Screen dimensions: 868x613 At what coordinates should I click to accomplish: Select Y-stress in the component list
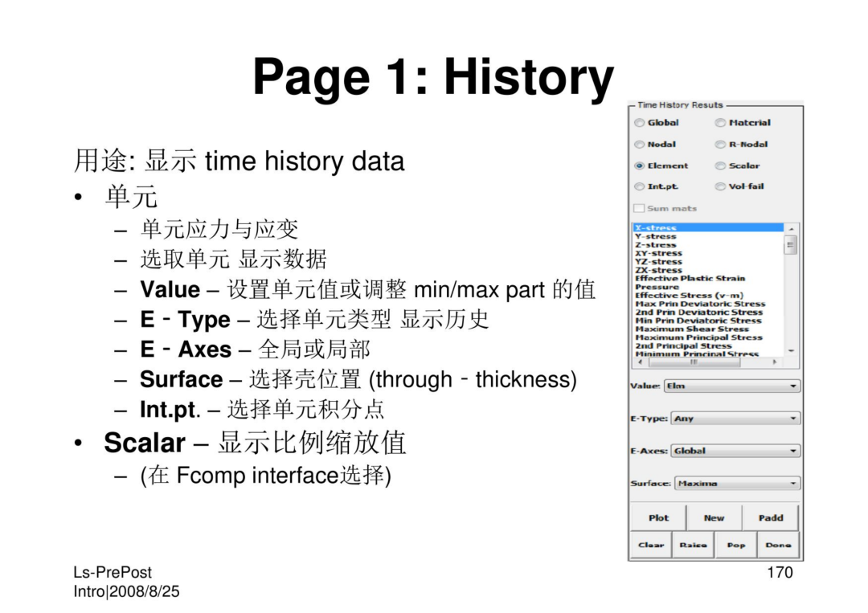(x=709, y=236)
